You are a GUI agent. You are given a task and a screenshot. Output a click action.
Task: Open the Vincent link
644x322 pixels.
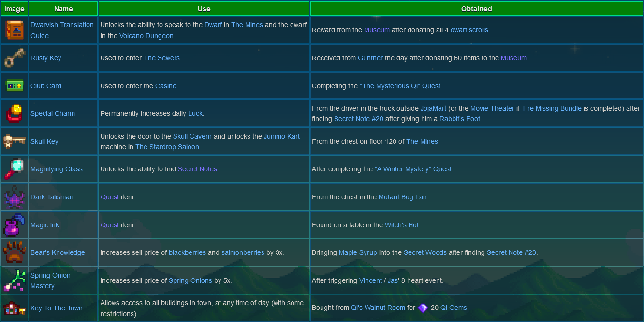point(370,280)
